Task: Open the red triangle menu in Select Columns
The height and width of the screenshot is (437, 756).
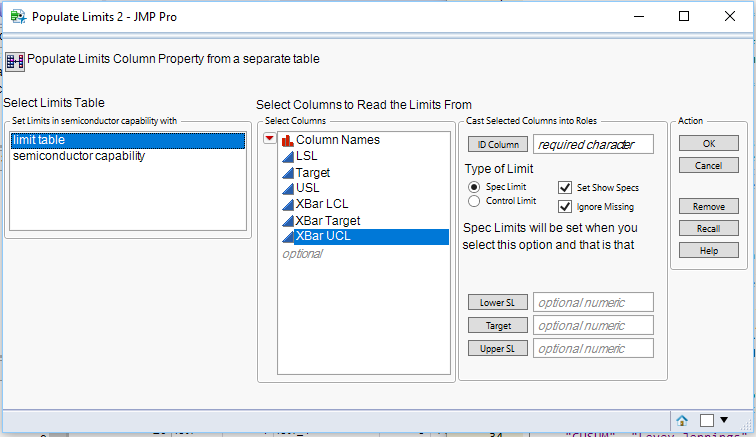Action: coord(270,139)
